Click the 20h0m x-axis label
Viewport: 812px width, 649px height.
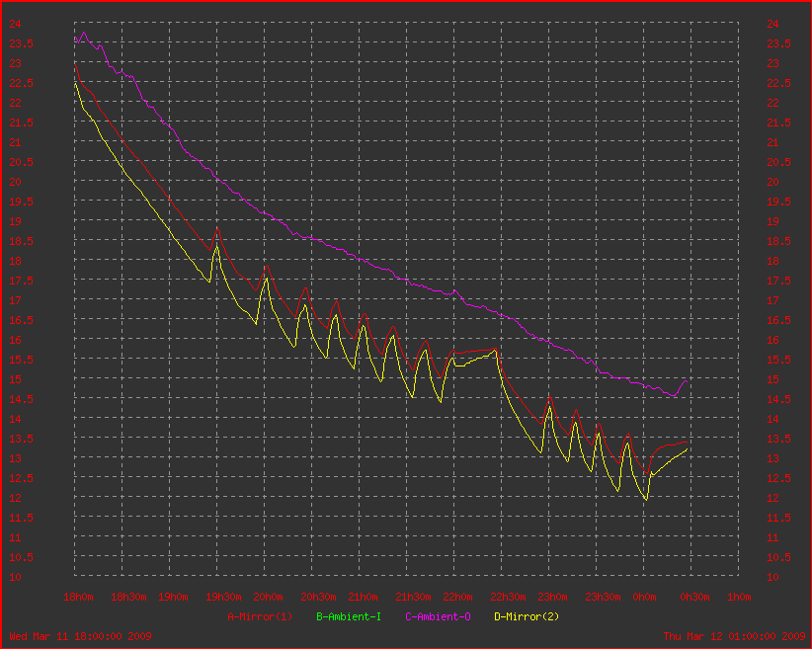pyautogui.click(x=268, y=597)
